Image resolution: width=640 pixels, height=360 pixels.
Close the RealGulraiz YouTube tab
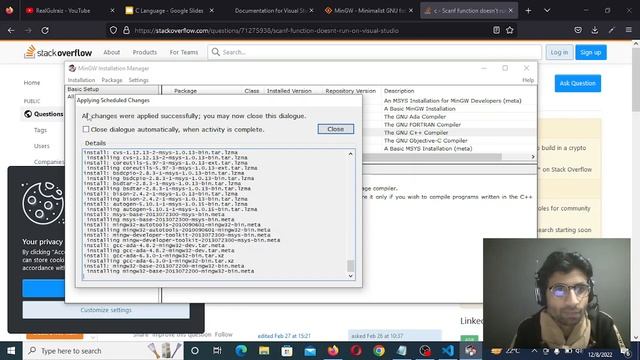click(112, 11)
